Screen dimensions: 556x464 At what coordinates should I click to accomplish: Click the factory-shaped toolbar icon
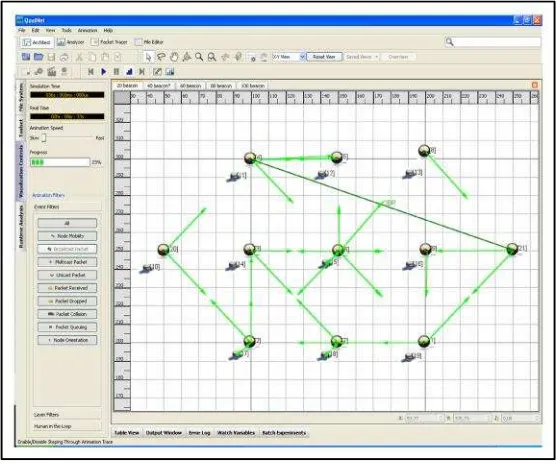click(x=52, y=71)
